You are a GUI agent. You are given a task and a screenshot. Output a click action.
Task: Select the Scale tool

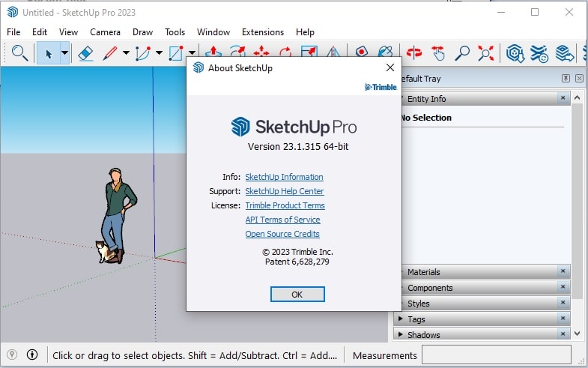pos(309,52)
